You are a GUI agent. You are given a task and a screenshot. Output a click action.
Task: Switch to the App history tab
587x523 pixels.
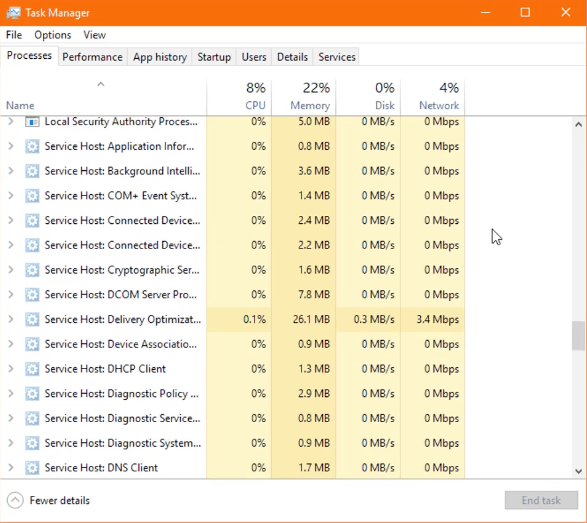160,57
